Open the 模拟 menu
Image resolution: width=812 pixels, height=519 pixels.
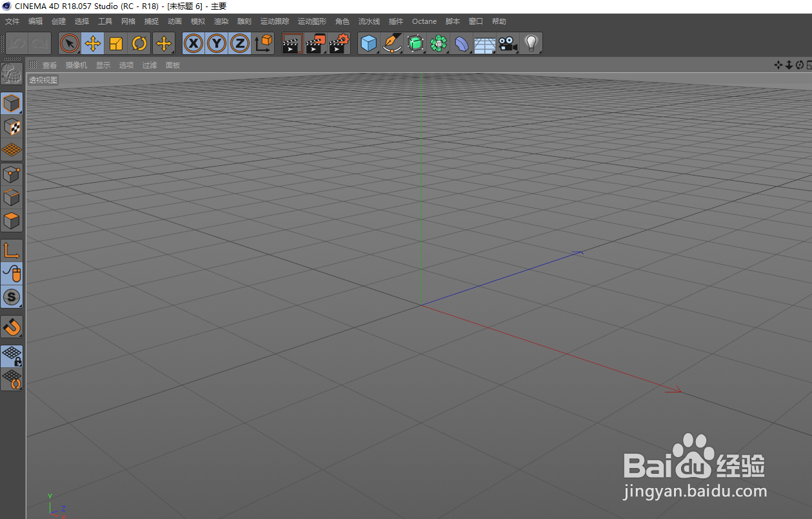pos(198,21)
